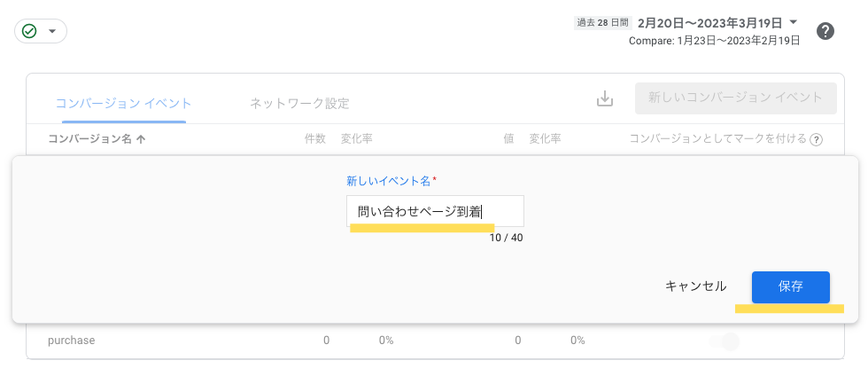This screenshot has width=868, height=376.
Task: Click the sort arrow beside コンバージョン名
Action: coord(141,139)
